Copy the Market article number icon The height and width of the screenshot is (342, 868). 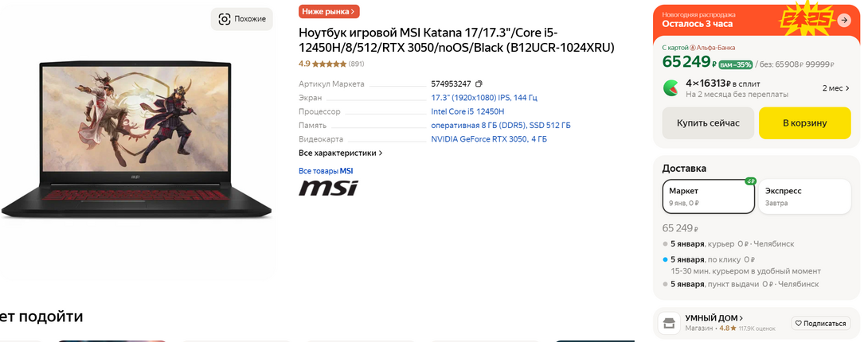[479, 84]
